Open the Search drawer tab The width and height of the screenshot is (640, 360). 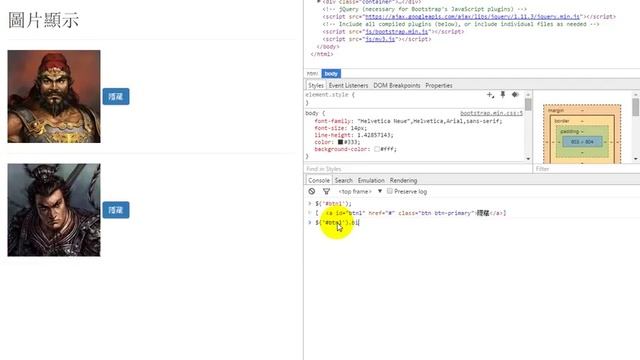[344, 180]
